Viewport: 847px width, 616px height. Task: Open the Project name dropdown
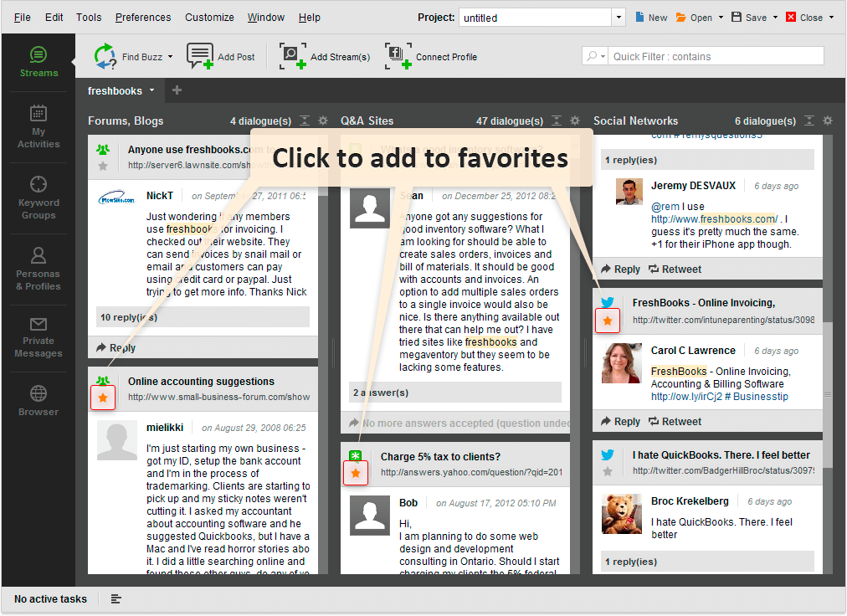pos(619,18)
